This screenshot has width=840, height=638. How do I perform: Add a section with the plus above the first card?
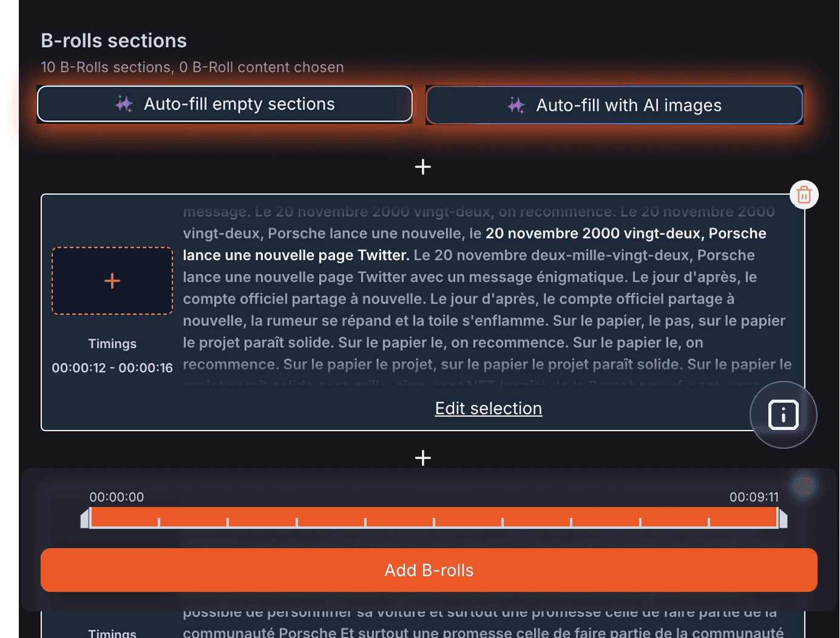point(423,167)
